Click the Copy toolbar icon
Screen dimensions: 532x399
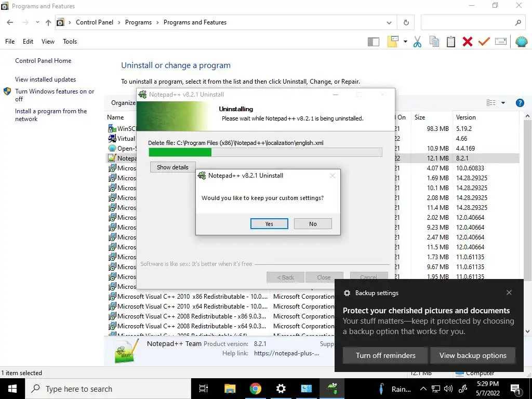pos(434,42)
